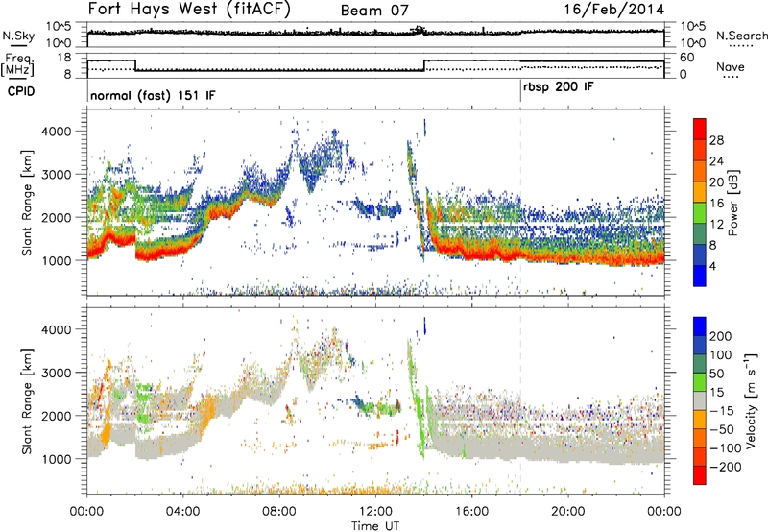Click the "Fort Hays West (fitACF)" title

(189, 10)
